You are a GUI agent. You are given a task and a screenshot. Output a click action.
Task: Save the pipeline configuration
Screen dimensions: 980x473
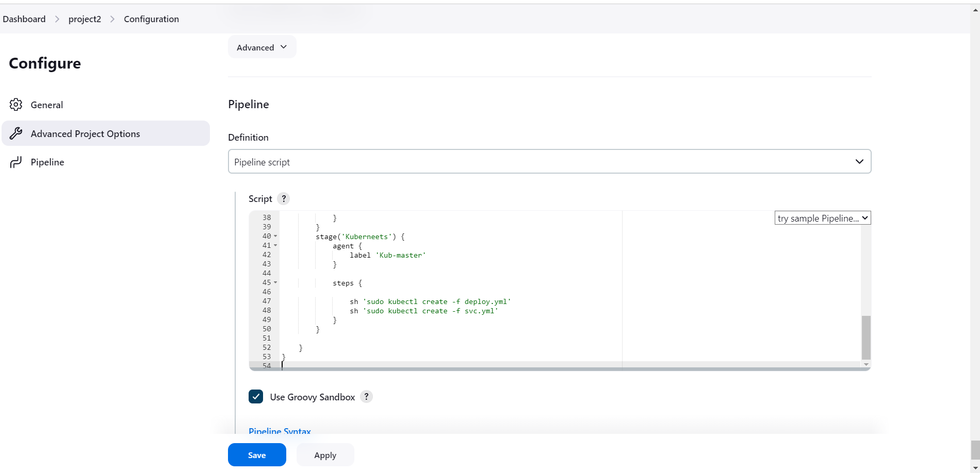click(257, 455)
